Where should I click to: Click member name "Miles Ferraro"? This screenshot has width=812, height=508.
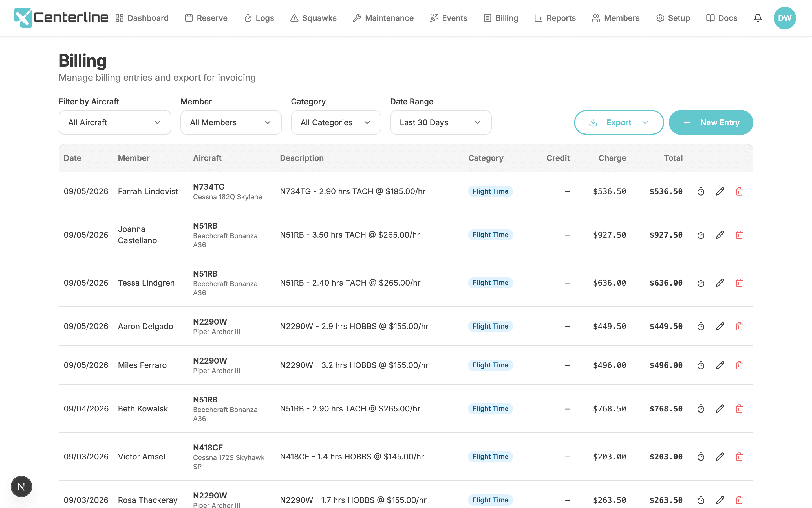(142, 365)
